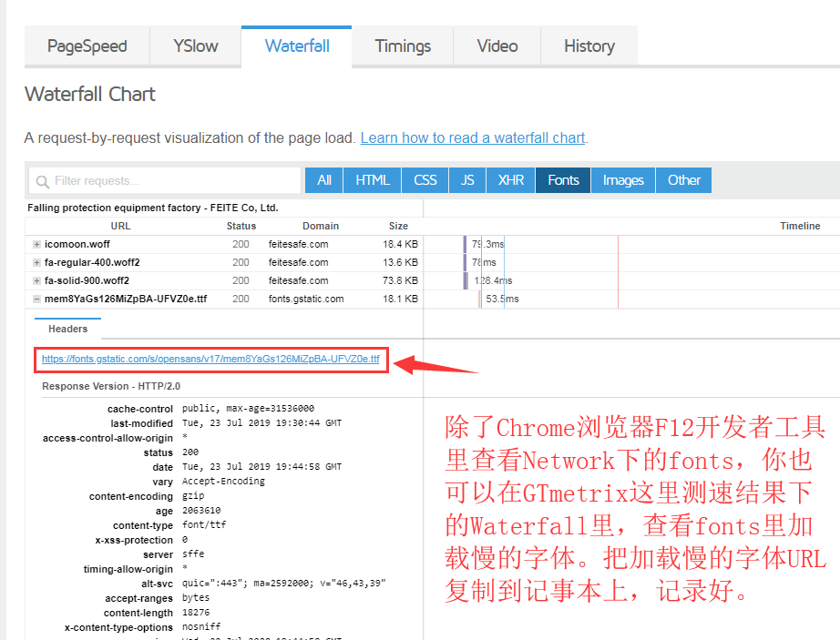This screenshot has width=840, height=640.
Task: Click the Domain column header
Action: coord(321,226)
